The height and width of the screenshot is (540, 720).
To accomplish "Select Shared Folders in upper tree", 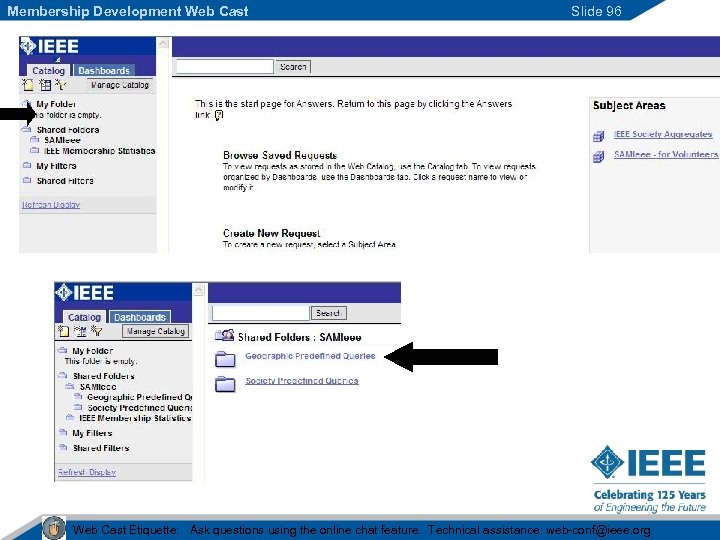I will (x=68, y=130).
